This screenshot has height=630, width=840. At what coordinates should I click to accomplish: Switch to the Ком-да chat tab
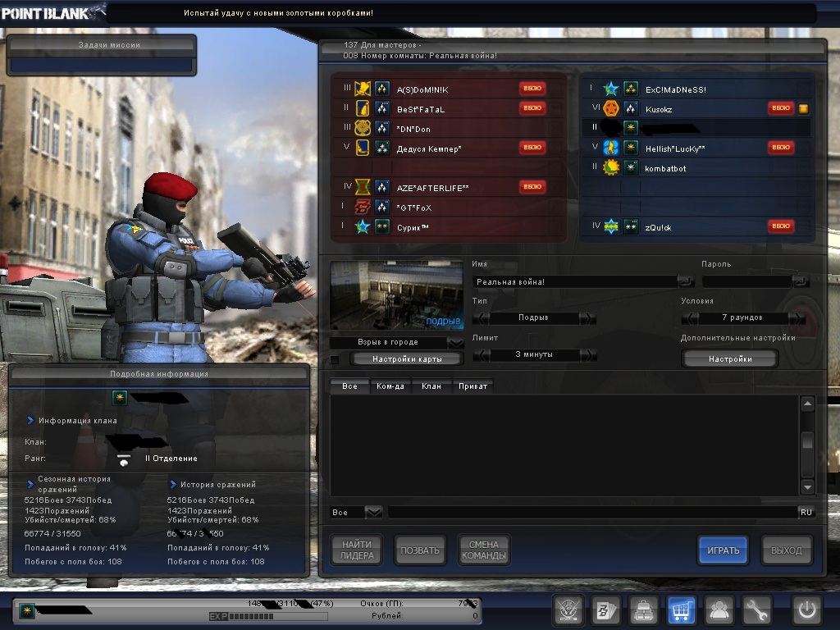tap(390, 386)
